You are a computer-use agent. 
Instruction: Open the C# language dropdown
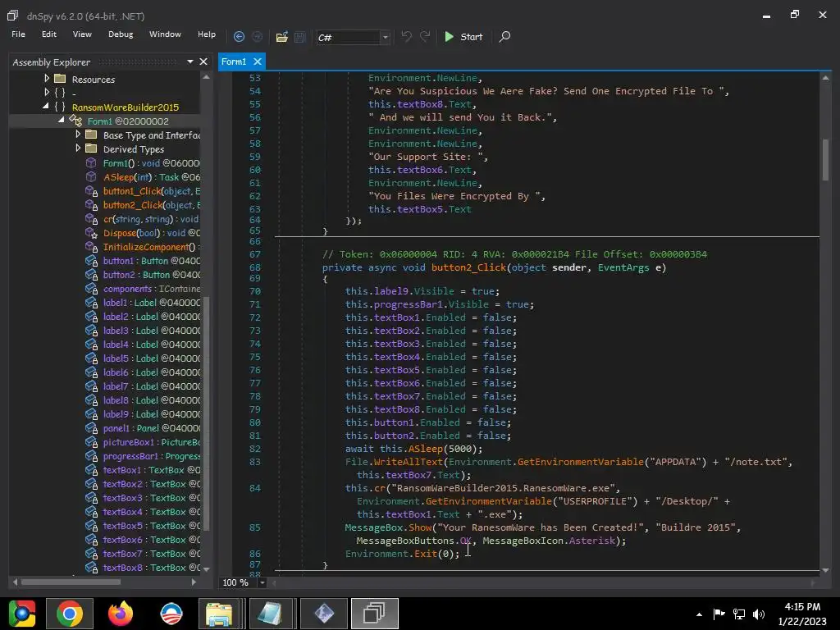point(385,38)
